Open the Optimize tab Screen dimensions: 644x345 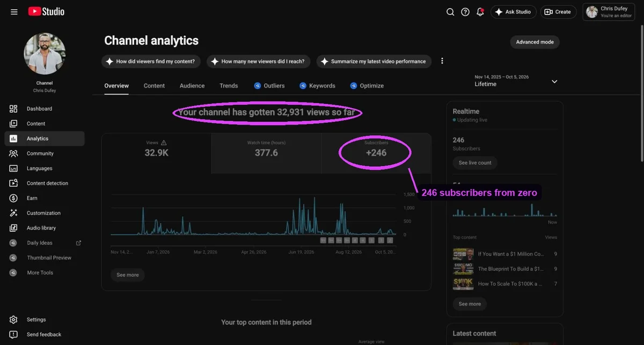click(x=367, y=86)
